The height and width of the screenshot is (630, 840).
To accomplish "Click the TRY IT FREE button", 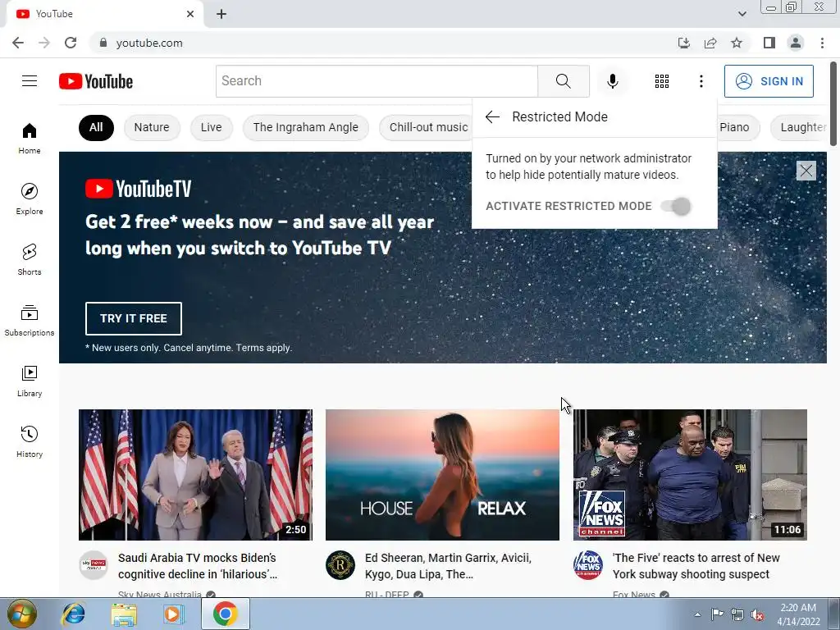I will 134,318.
